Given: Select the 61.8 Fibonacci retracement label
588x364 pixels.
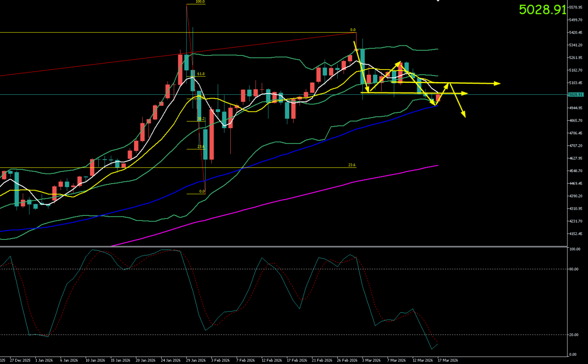Looking at the screenshot, I should point(201,74).
